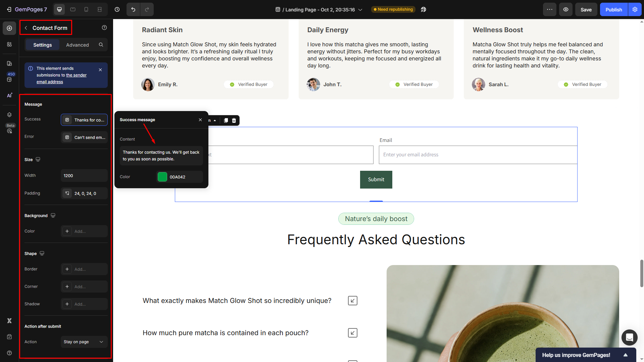Redo the last undone change

[147, 9]
